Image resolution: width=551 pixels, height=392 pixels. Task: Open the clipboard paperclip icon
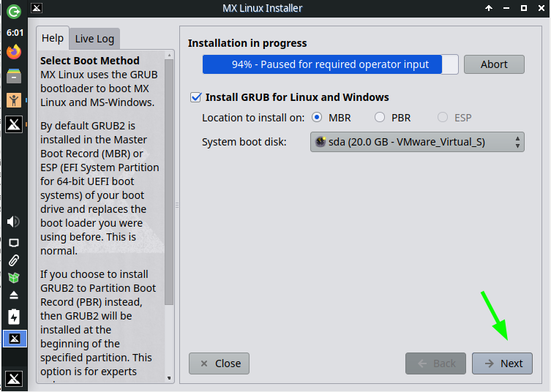pos(14,260)
